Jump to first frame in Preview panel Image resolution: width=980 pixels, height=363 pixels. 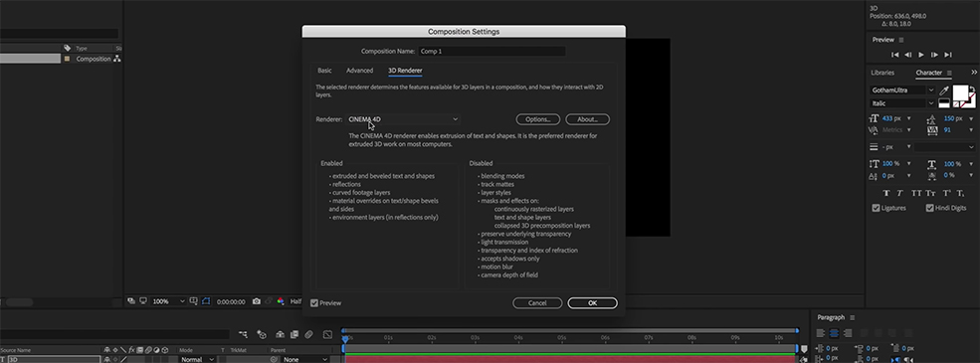point(895,55)
